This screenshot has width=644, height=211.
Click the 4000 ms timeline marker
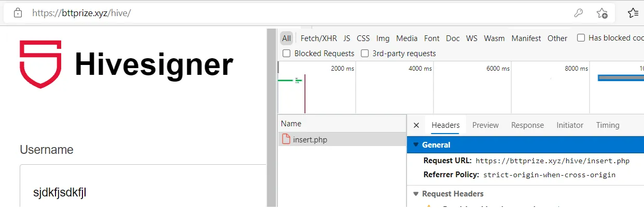click(x=420, y=68)
